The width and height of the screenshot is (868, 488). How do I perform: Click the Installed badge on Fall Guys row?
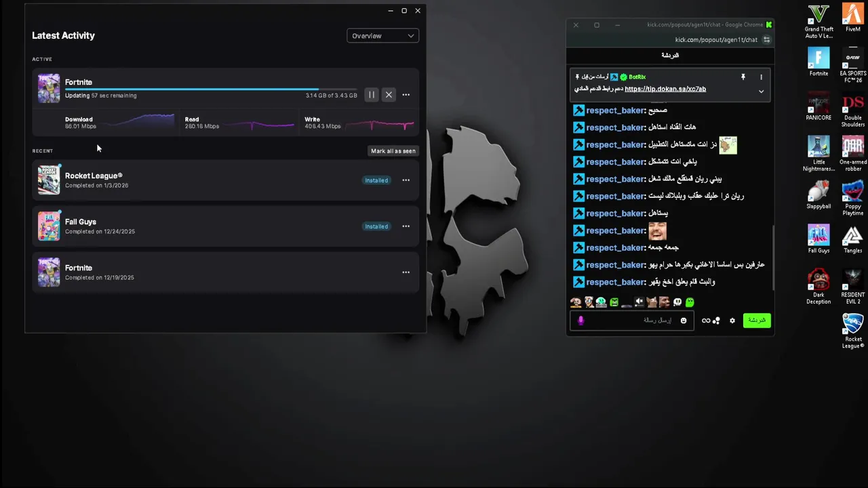pyautogui.click(x=376, y=226)
